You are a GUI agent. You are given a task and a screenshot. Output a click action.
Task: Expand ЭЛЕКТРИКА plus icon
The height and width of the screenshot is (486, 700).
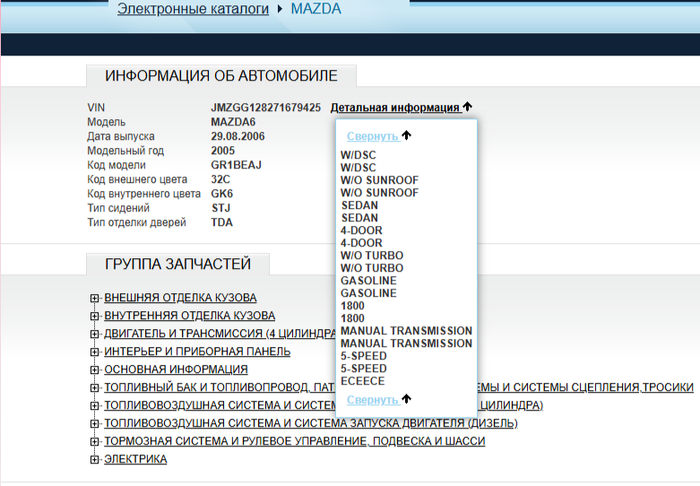95,459
